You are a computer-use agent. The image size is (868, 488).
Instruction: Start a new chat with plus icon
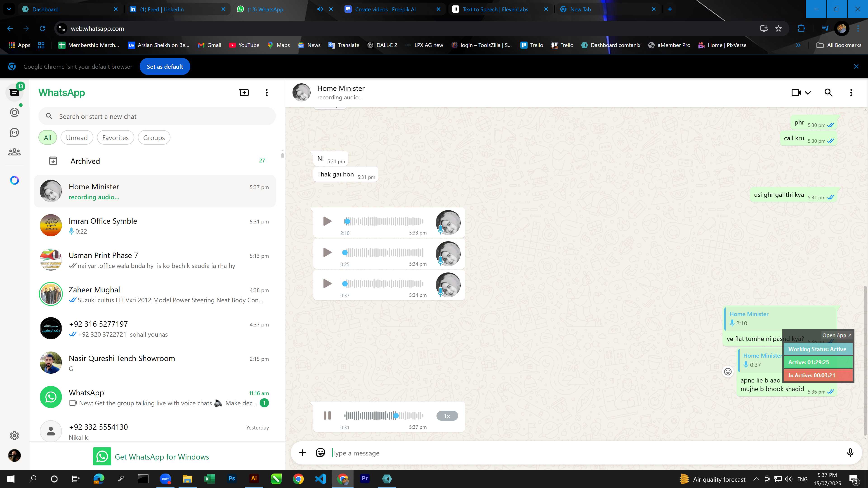(244, 92)
